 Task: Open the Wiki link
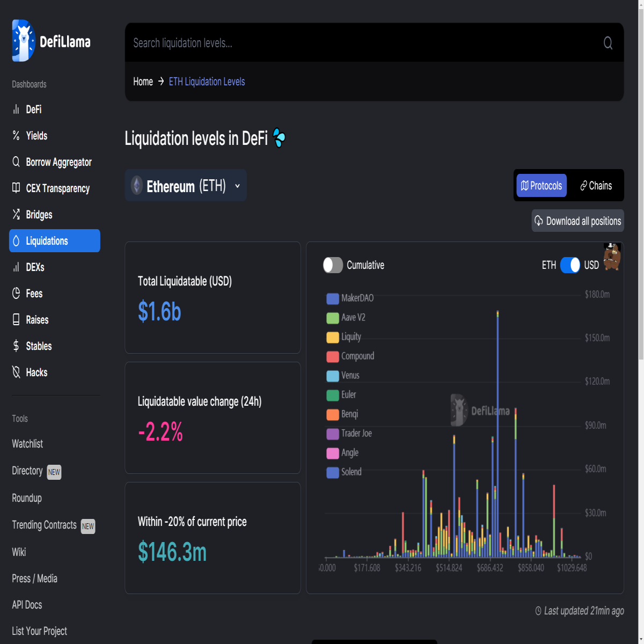[x=19, y=552]
